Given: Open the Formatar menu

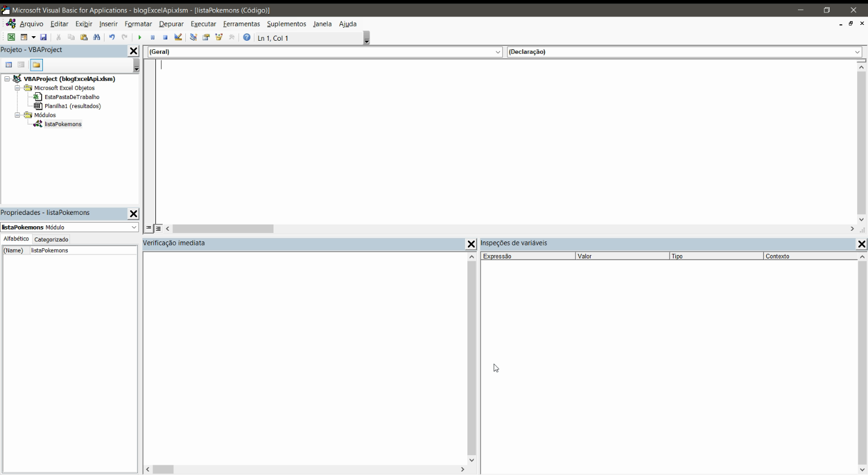Looking at the screenshot, I should pos(138,24).
